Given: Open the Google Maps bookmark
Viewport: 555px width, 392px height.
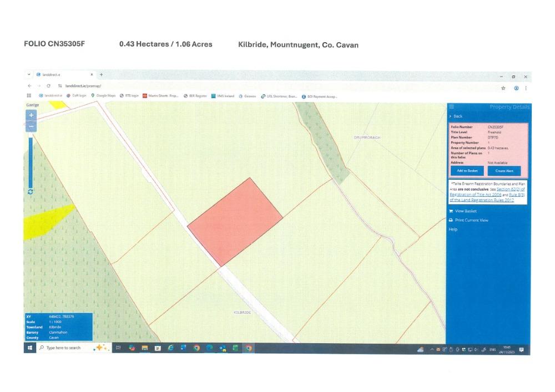Looking at the screenshot, I should pyautogui.click(x=104, y=95).
